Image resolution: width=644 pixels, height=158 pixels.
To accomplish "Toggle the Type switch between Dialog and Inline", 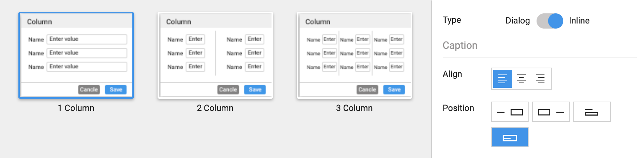I will point(550,21).
